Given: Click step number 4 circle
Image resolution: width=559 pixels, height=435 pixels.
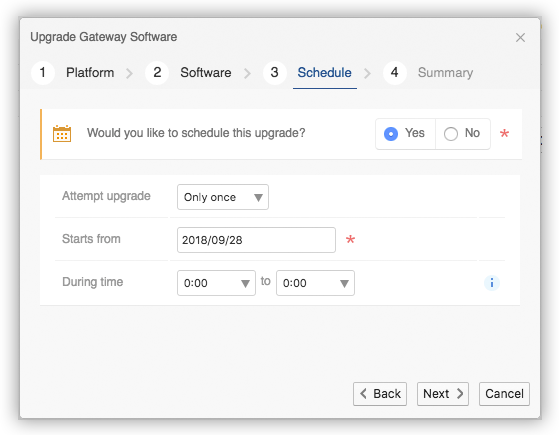Looking at the screenshot, I should (x=395, y=73).
